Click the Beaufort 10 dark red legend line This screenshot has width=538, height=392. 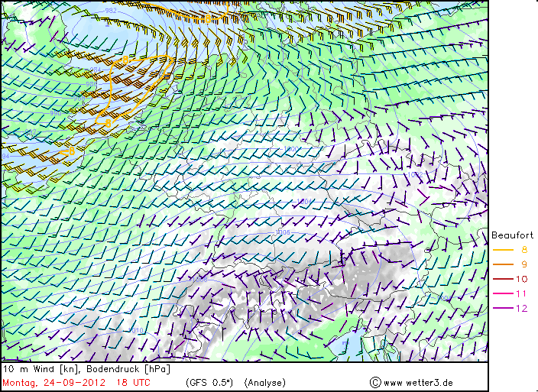(x=503, y=279)
